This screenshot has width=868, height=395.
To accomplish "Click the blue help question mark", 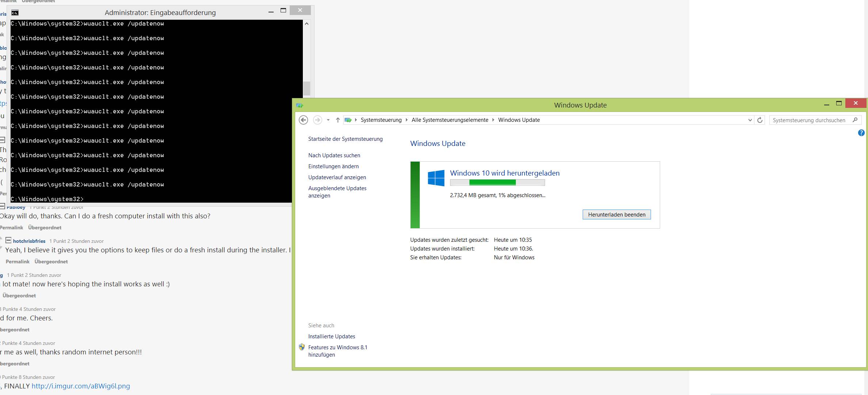I will point(861,133).
